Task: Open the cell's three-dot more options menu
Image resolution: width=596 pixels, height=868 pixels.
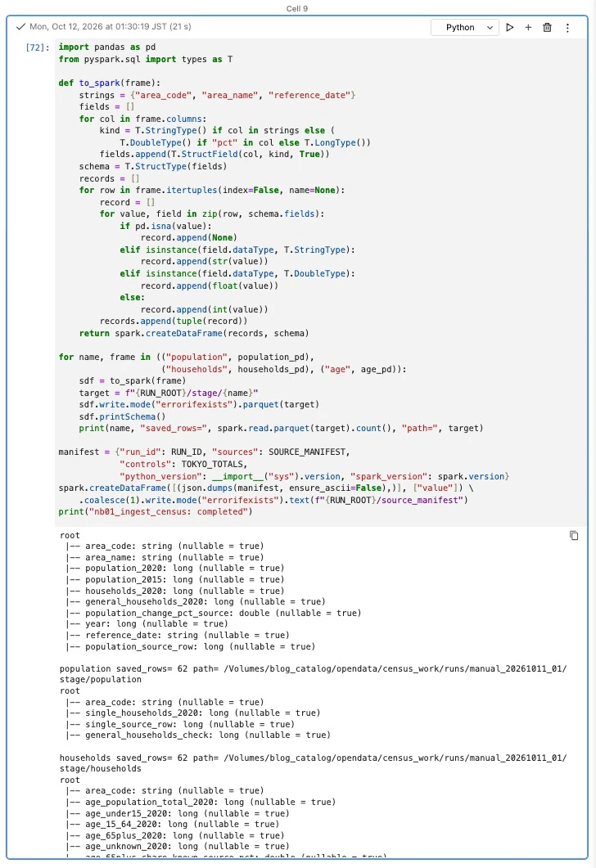Action: coord(567,27)
